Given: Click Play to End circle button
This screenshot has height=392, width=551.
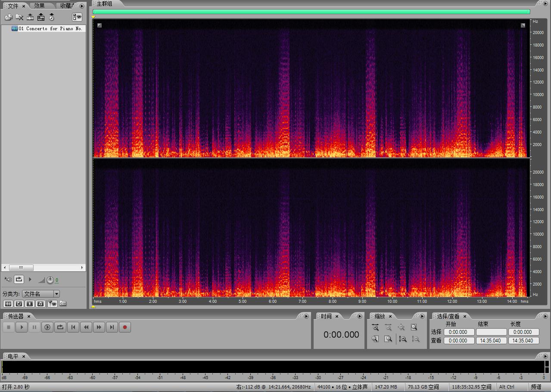Looking at the screenshot, I should (x=47, y=327).
